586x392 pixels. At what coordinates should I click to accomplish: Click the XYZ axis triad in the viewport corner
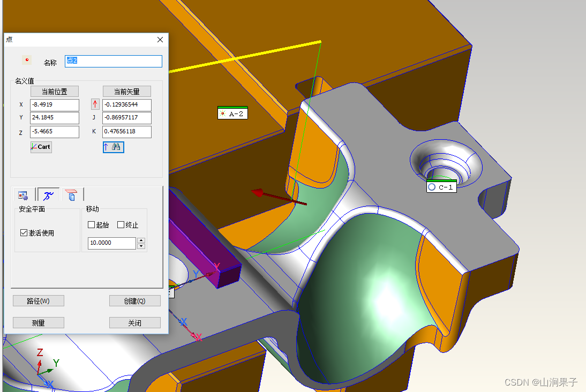pos(46,367)
